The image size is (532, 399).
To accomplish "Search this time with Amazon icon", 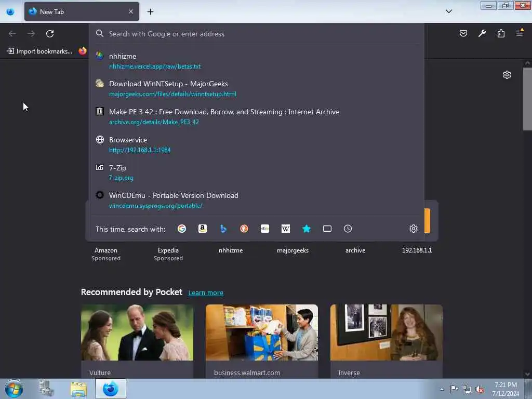I will [x=203, y=229].
